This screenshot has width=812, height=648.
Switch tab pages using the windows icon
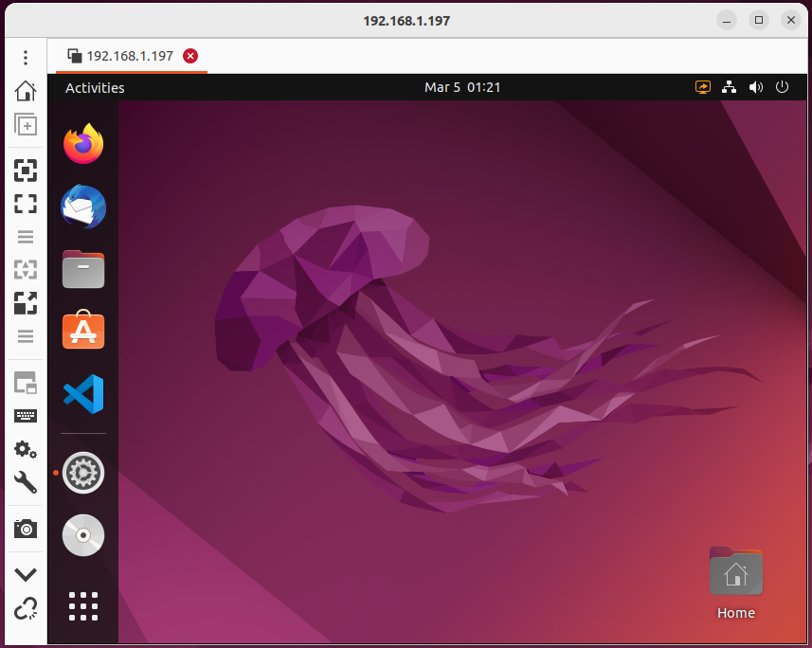click(x=26, y=383)
